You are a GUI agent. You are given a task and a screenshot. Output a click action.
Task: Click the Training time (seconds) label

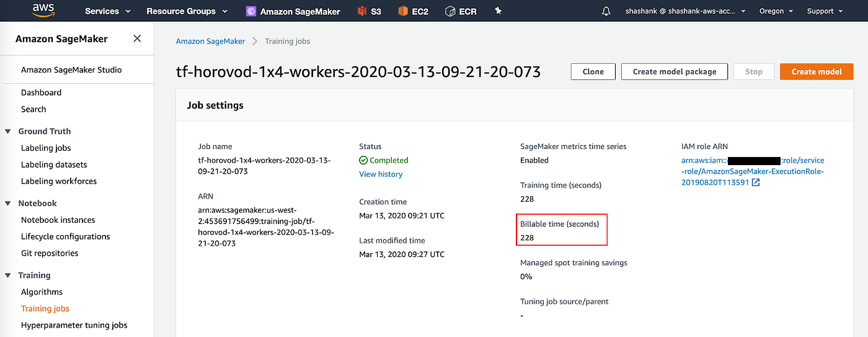click(x=560, y=185)
